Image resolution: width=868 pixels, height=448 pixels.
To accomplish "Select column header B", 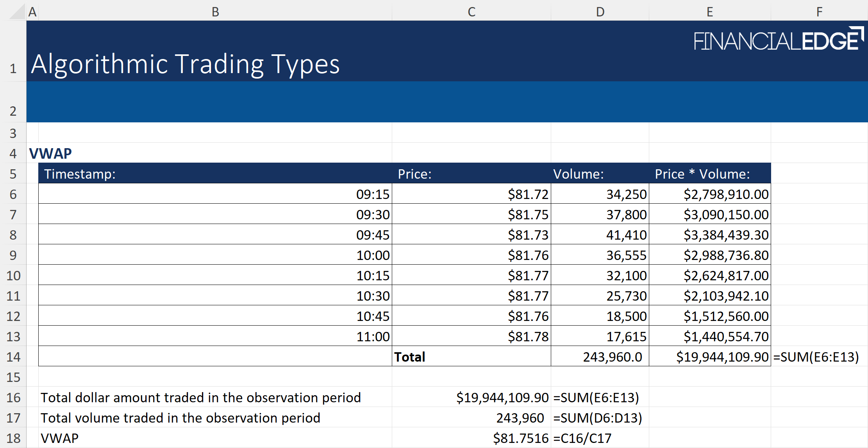I will [x=215, y=12].
